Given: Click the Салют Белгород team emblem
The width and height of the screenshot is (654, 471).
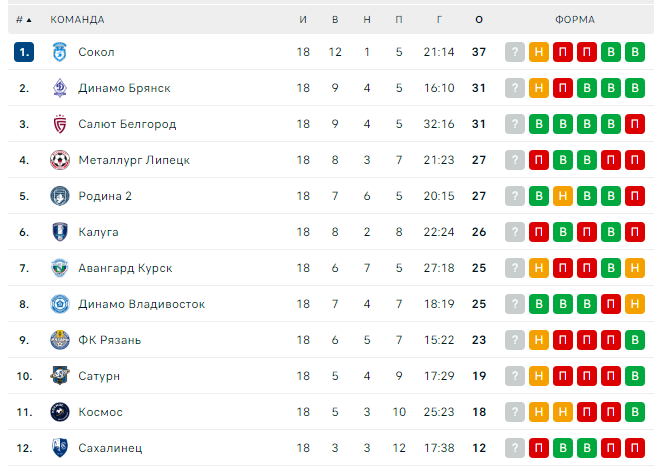Looking at the screenshot, I should coord(60,124).
